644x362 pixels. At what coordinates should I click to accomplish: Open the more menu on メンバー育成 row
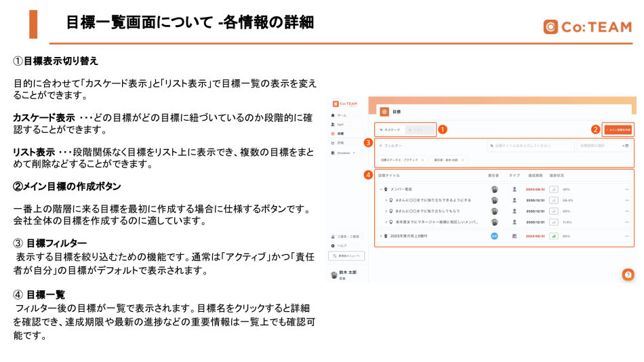(627, 189)
